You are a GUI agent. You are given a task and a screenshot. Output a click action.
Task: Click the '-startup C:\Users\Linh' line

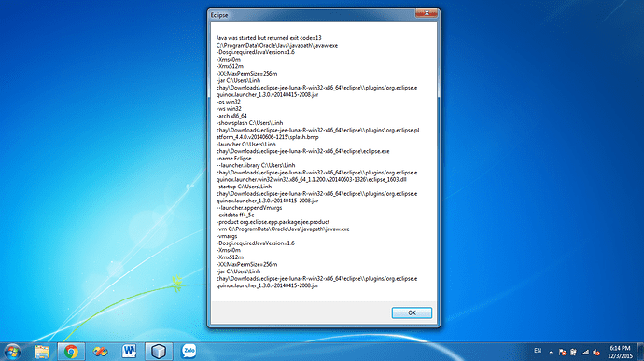tap(244, 187)
